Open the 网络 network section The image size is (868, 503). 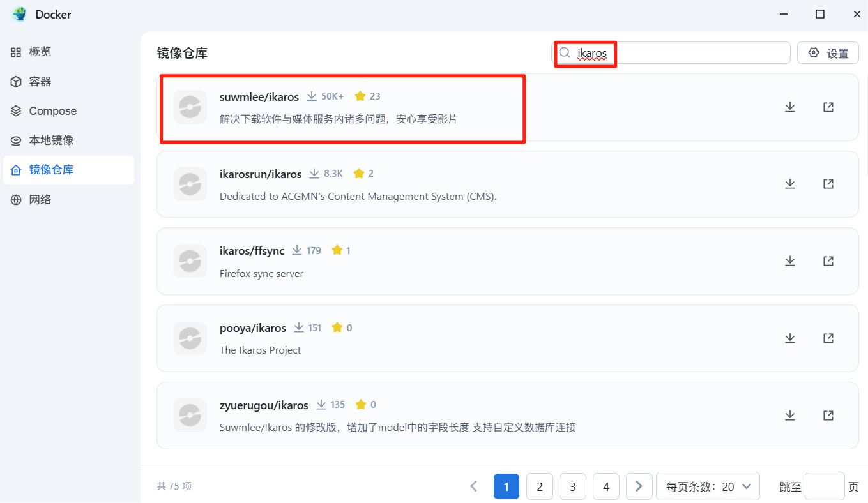68,200
